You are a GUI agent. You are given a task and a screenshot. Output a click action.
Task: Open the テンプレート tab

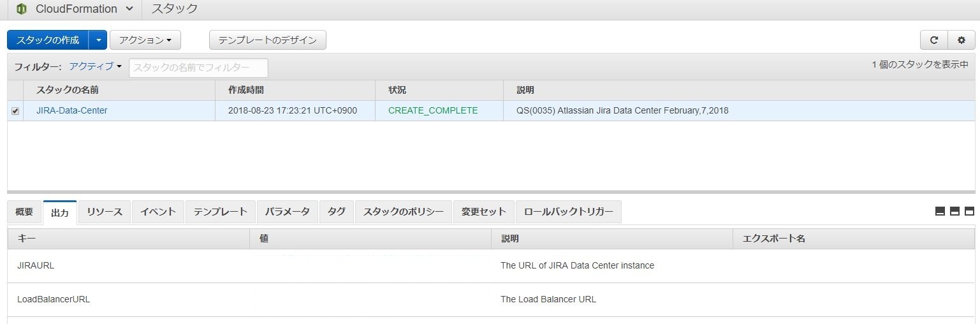pyautogui.click(x=221, y=212)
